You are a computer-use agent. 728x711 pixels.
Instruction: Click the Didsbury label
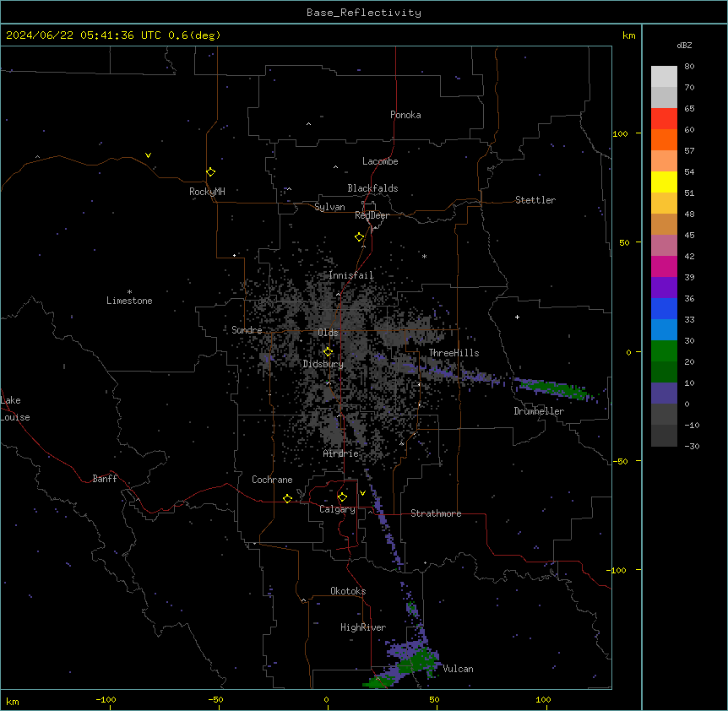[323, 364]
